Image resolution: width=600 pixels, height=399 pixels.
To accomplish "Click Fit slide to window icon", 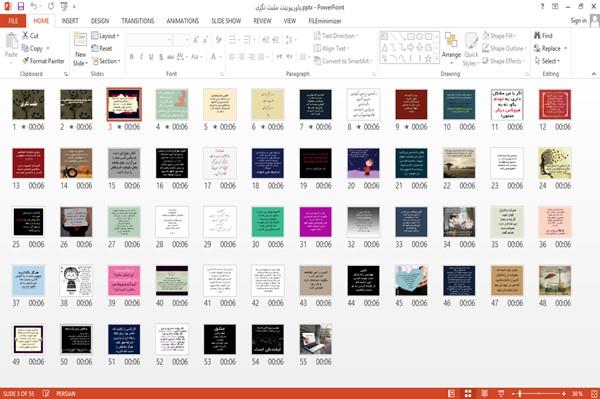I will coord(594,393).
